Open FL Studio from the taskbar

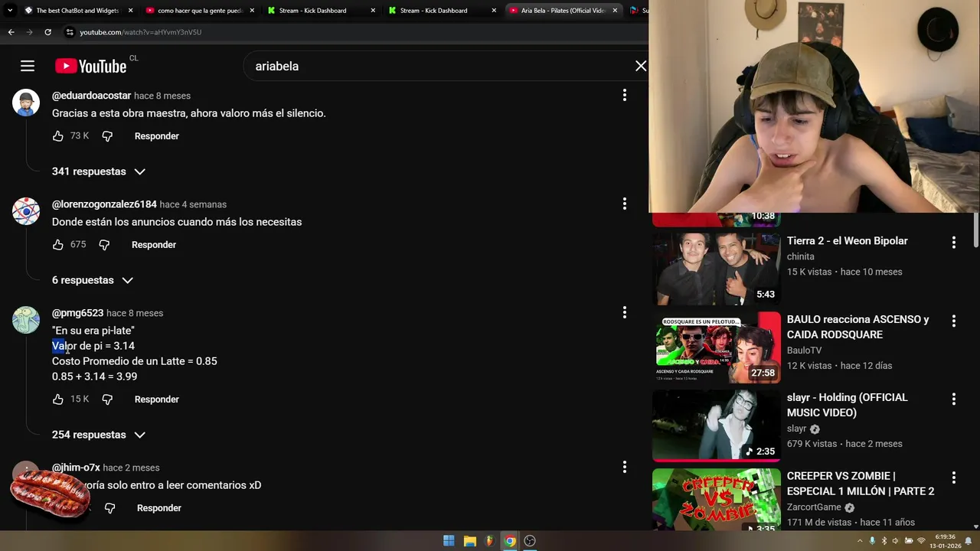[x=489, y=541]
